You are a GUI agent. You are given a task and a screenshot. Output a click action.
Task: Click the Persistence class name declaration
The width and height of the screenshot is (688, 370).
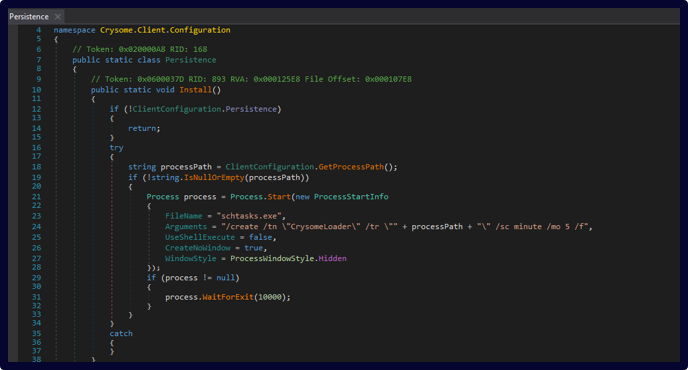point(190,60)
